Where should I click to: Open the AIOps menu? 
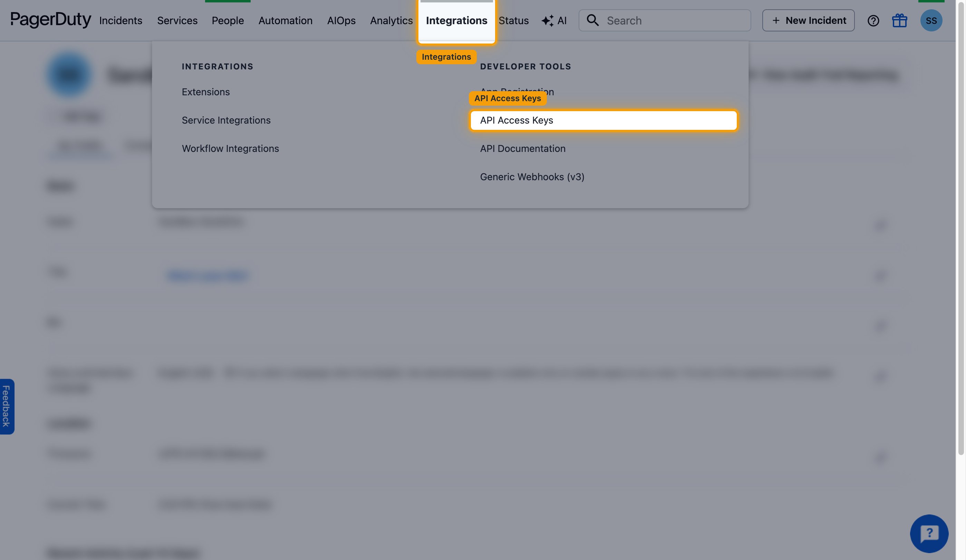pyautogui.click(x=341, y=20)
